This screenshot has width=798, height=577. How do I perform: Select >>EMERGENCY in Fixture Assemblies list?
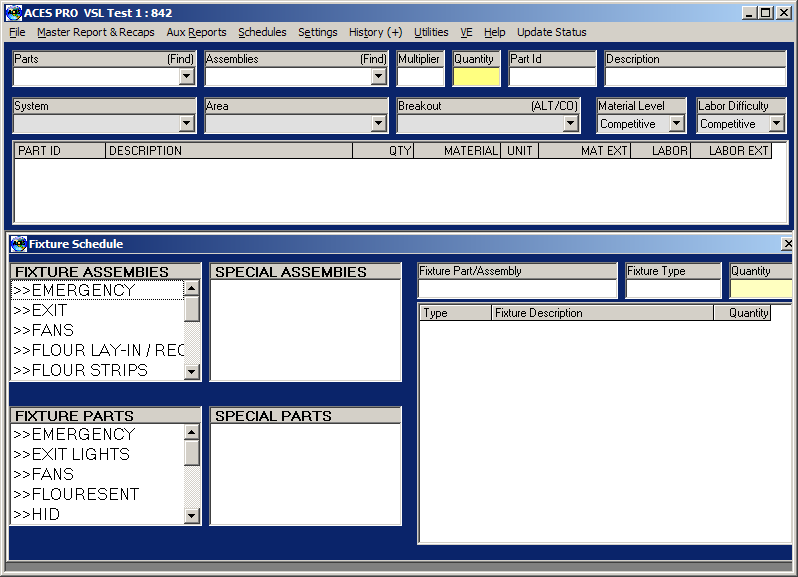(x=97, y=290)
